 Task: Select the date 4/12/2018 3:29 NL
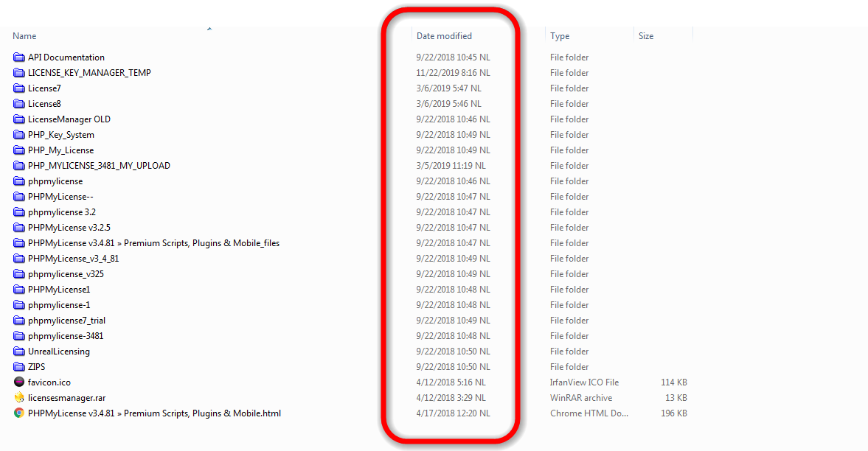point(451,398)
